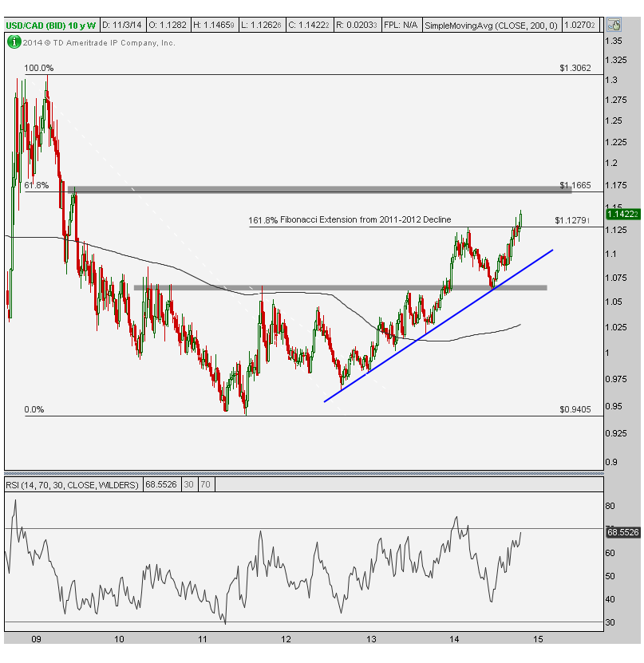Click the range value R: 0.0203
Viewport: 644px width, 663px height.
(x=357, y=26)
